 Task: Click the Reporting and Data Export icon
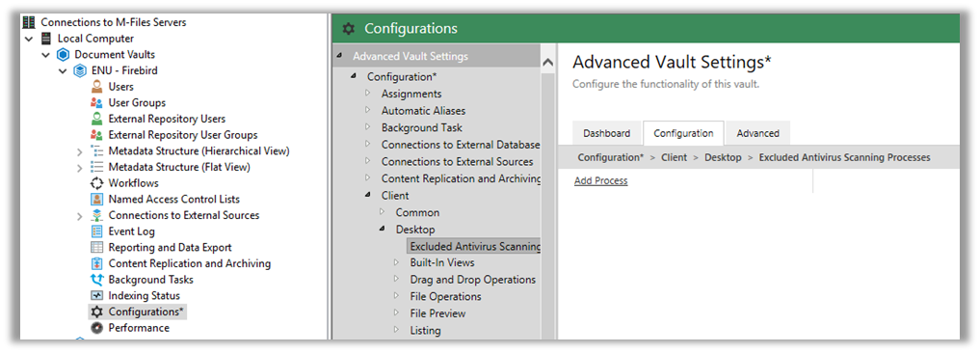[x=97, y=247]
